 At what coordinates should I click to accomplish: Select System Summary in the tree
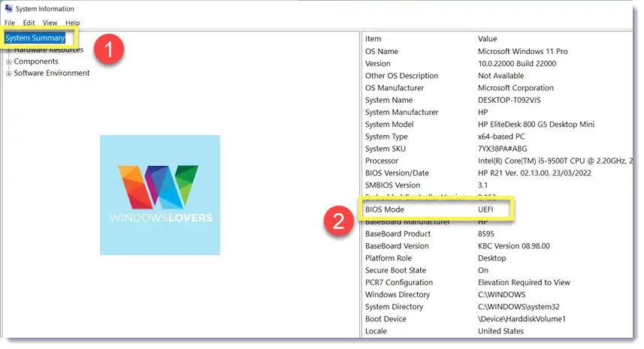click(35, 38)
